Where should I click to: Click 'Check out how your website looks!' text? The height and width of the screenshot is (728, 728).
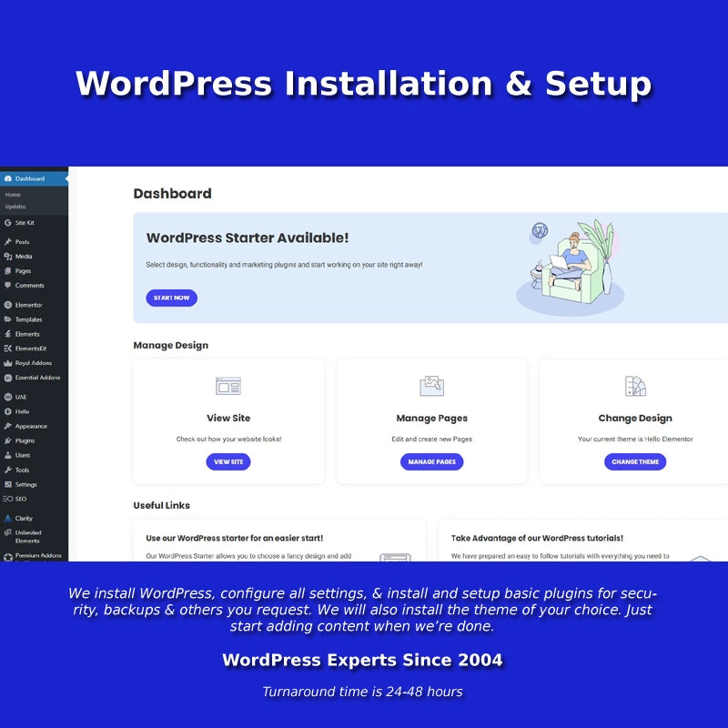coord(228,439)
